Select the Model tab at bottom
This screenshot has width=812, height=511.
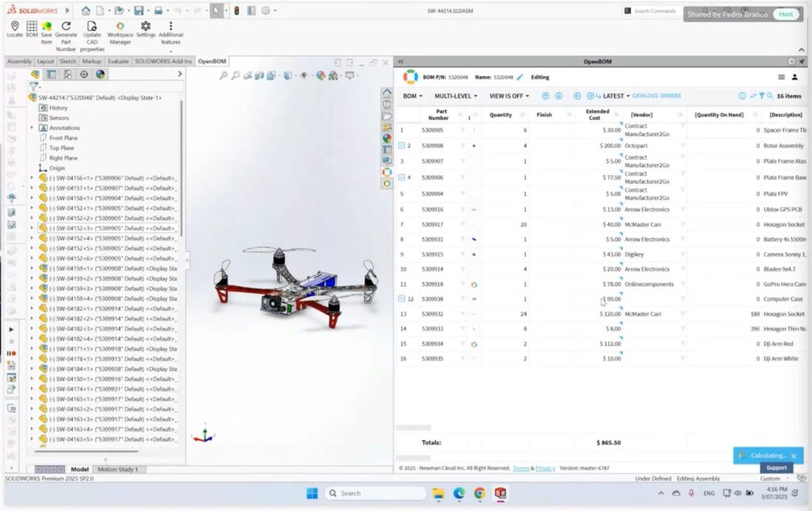coord(80,469)
